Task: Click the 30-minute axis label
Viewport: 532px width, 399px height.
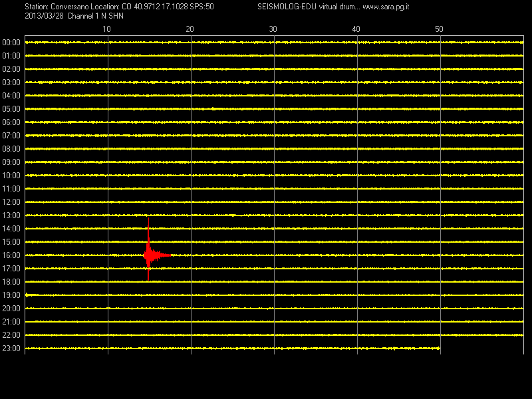Action: tap(273, 29)
